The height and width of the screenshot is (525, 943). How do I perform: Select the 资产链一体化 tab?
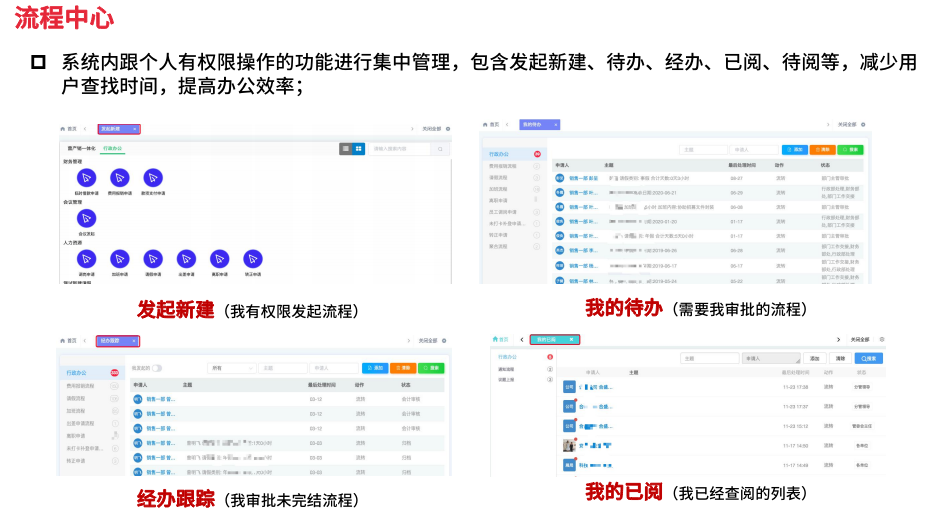[x=80, y=148]
